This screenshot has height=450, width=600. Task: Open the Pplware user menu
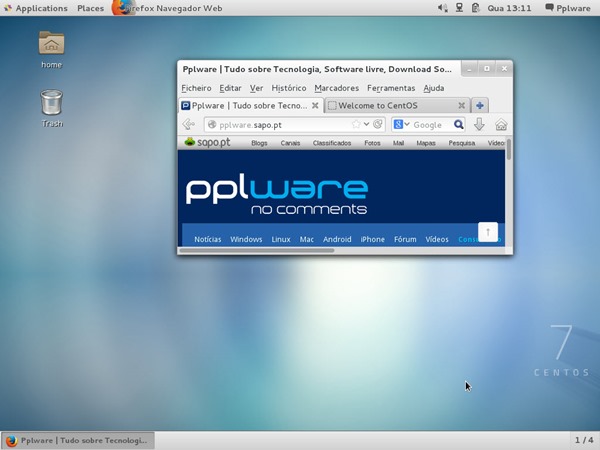click(x=567, y=8)
